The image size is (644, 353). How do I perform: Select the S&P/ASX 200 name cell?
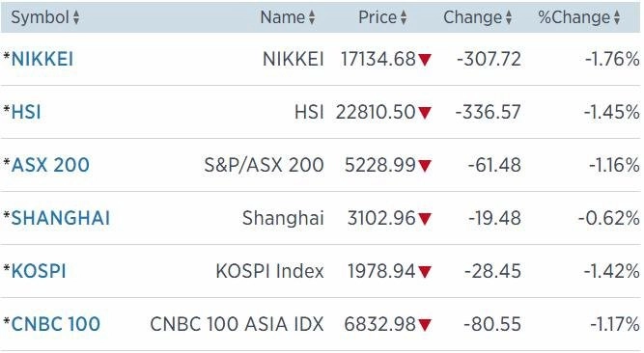(265, 165)
